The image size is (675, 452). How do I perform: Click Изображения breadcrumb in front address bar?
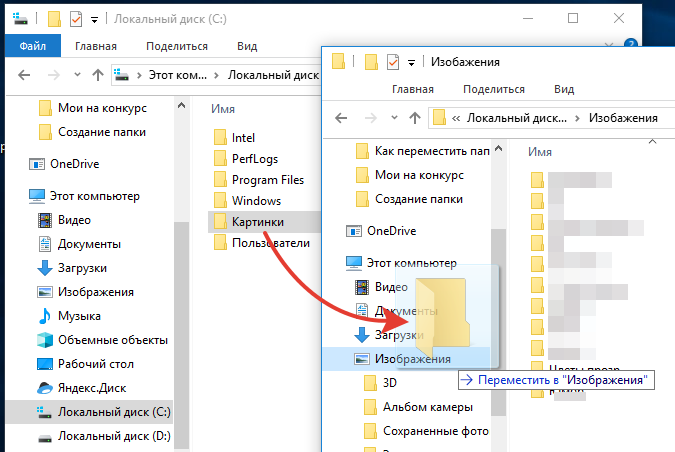click(623, 118)
